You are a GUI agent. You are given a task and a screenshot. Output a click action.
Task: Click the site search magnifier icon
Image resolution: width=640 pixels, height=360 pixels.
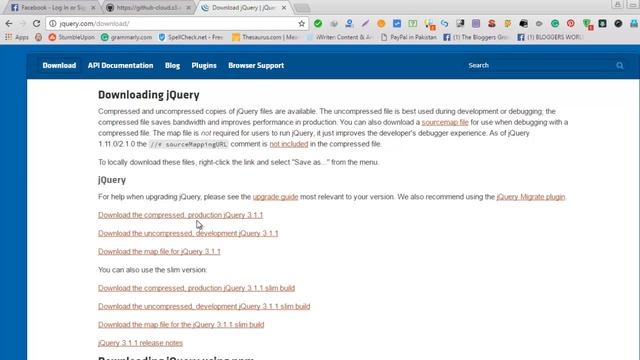pos(620,65)
